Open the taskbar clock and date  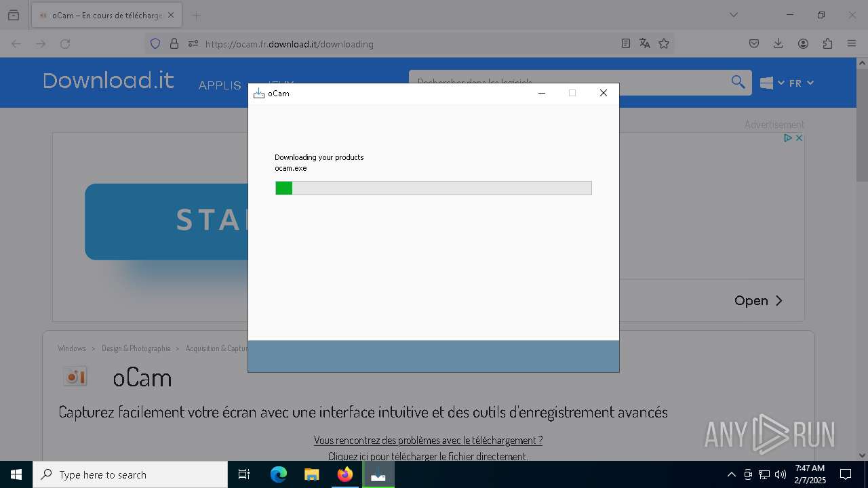pos(810,474)
